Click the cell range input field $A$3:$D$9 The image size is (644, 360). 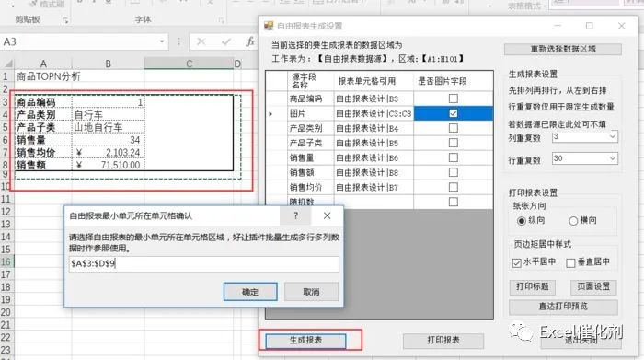(203, 264)
